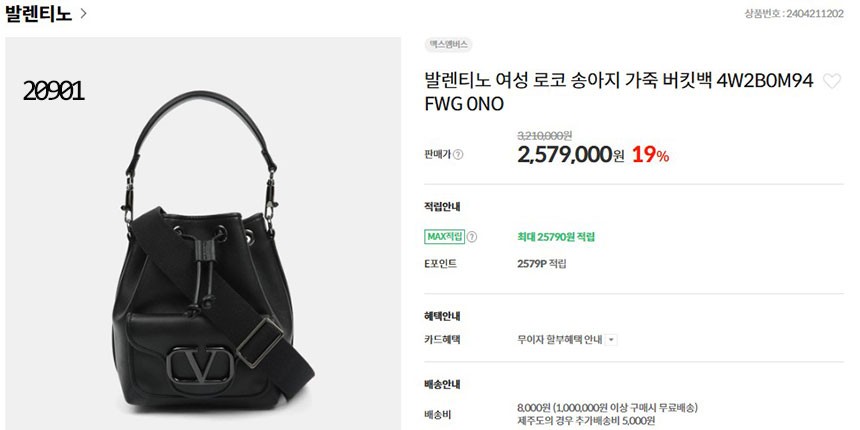Click the 맥스엠버스 seller badge
Screen dimensions: 860x430
point(449,45)
